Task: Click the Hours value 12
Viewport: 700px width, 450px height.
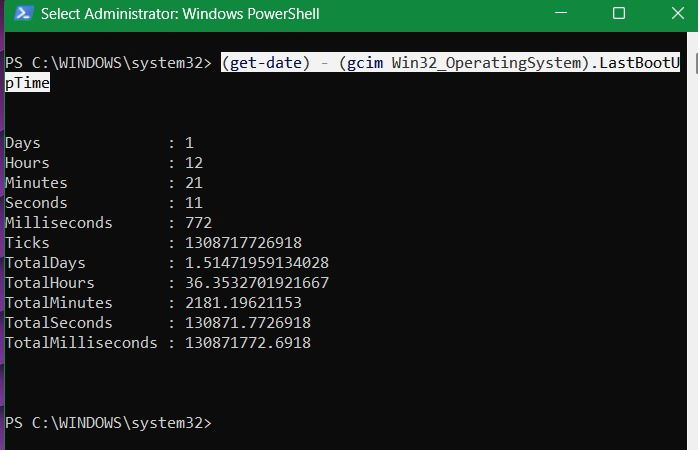Action: click(194, 163)
